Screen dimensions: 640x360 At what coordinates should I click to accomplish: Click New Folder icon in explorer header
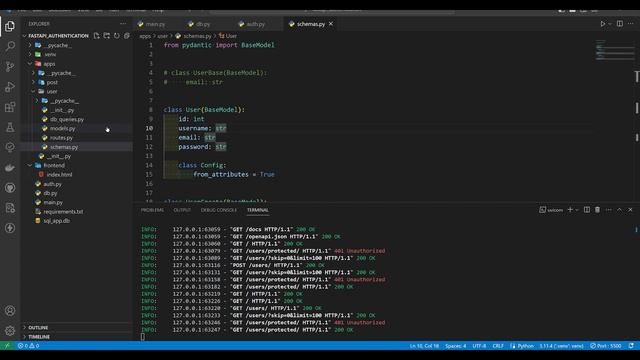click(107, 36)
